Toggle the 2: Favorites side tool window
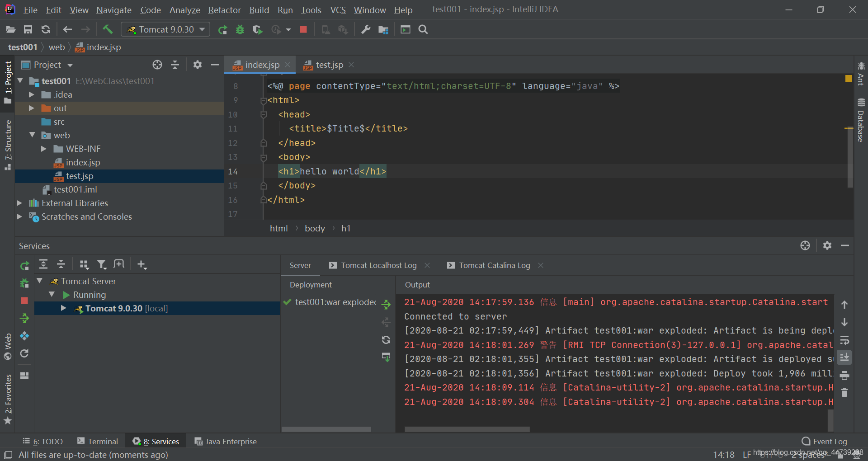 click(8, 400)
